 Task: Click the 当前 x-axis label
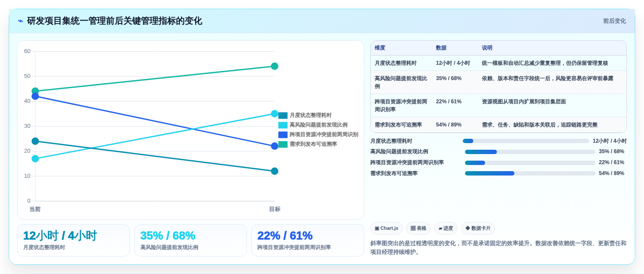coord(35,209)
